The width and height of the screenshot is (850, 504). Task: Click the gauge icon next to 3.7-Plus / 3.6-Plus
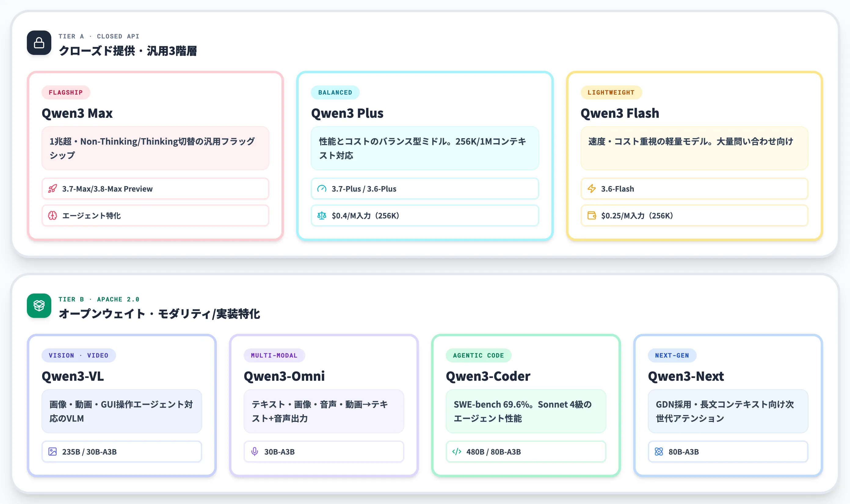point(321,189)
